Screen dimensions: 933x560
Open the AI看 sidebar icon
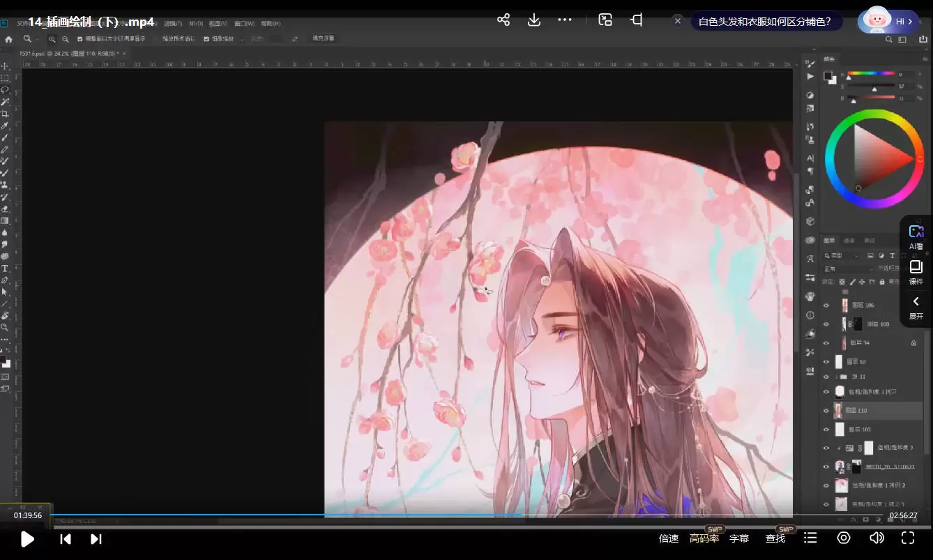pos(916,236)
